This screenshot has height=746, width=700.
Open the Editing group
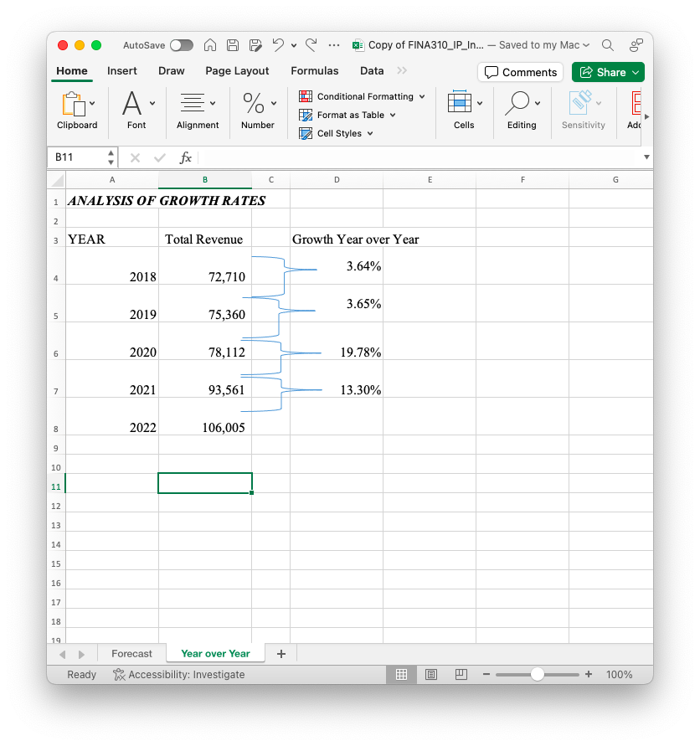(522, 111)
